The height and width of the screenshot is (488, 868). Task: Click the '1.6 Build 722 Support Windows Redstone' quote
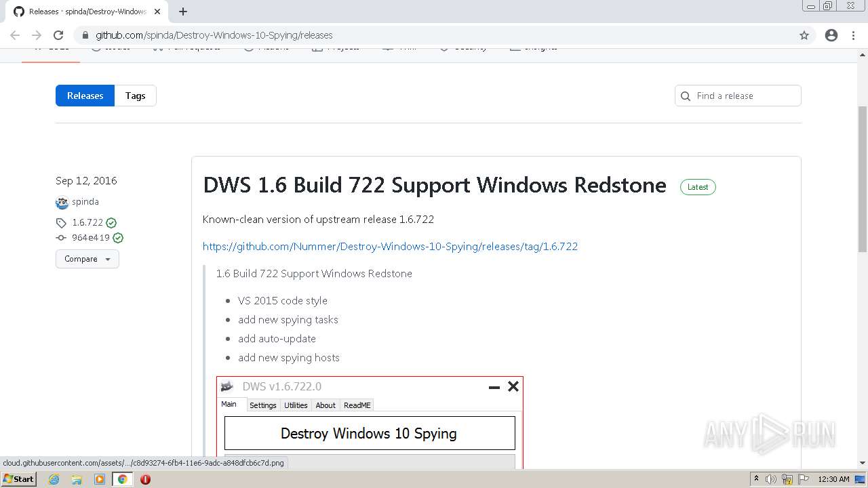pos(314,274)
